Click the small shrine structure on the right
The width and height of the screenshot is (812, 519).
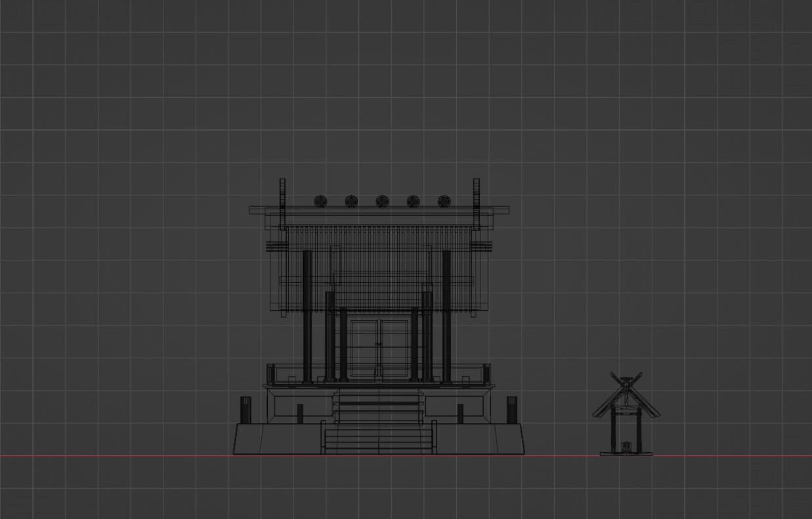(627, 413)
